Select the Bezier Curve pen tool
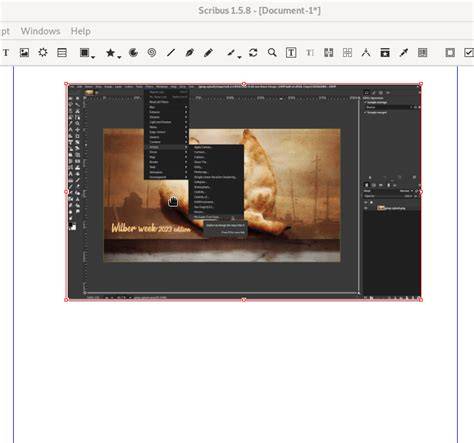 [189, 53]
